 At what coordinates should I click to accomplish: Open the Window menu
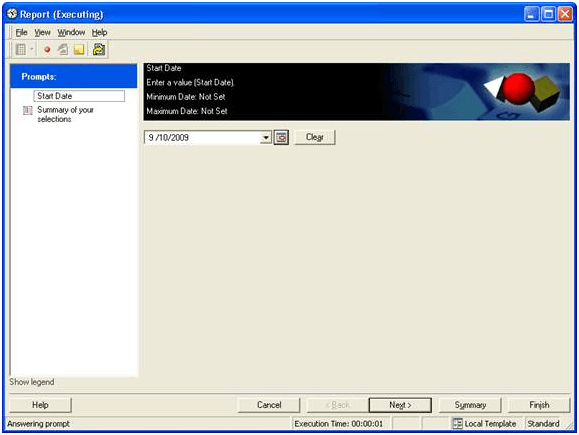pyautogui.click(x=71, y=32)
